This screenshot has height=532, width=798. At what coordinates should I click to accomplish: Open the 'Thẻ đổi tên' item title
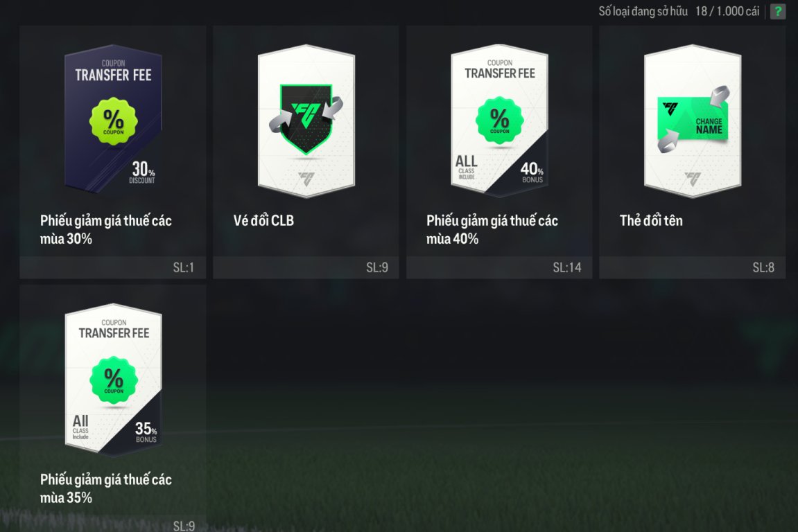coord(651,220)
